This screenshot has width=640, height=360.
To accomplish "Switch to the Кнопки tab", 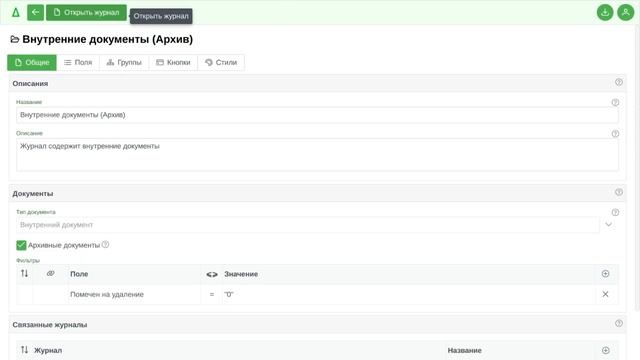I will (x=173, y=62).
